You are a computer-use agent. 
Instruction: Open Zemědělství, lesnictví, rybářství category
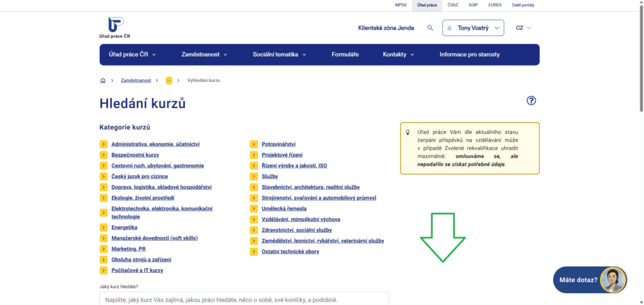(x=323, y=241)
